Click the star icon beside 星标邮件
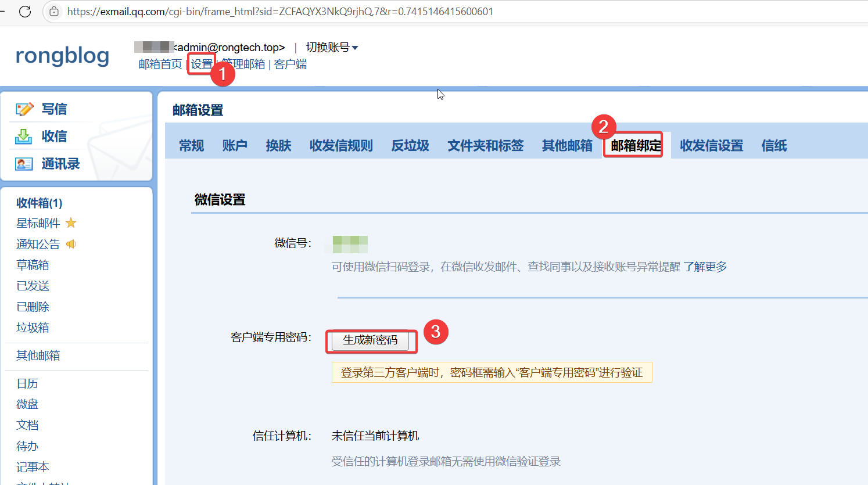868x485 pixels. 71,223
